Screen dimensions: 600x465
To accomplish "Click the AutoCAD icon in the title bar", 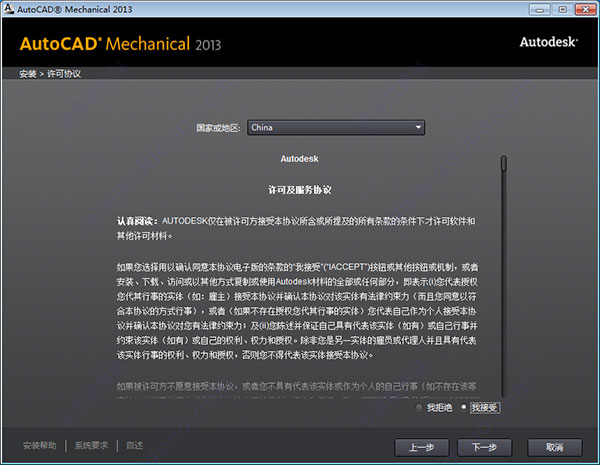I will coord(8,8).
